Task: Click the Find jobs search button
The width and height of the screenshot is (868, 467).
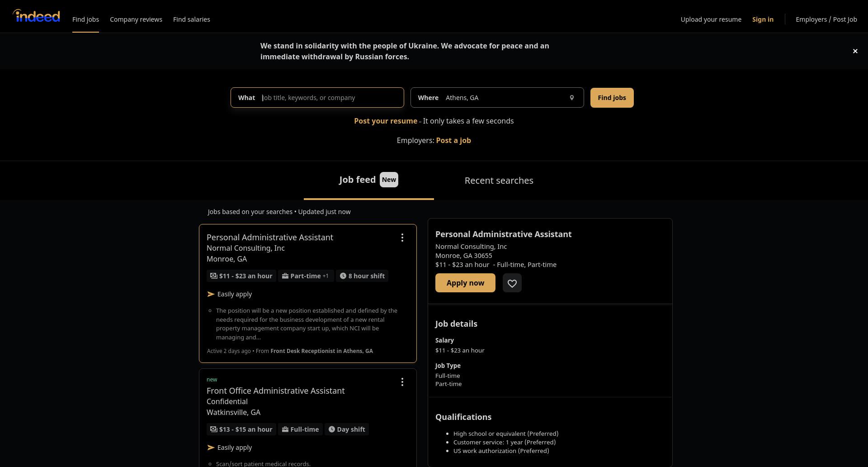Action: [x=612, y=98]
